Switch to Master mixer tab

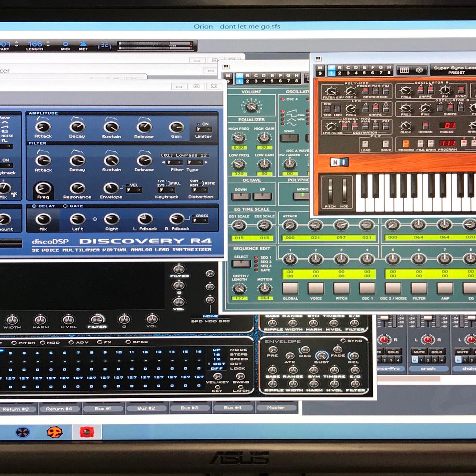click(276, 407)
